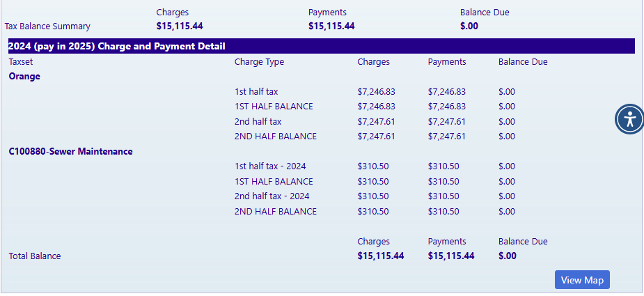This screenshot has height=296, width=644.
Task: Click the Total Balance label
Action: 35,256
